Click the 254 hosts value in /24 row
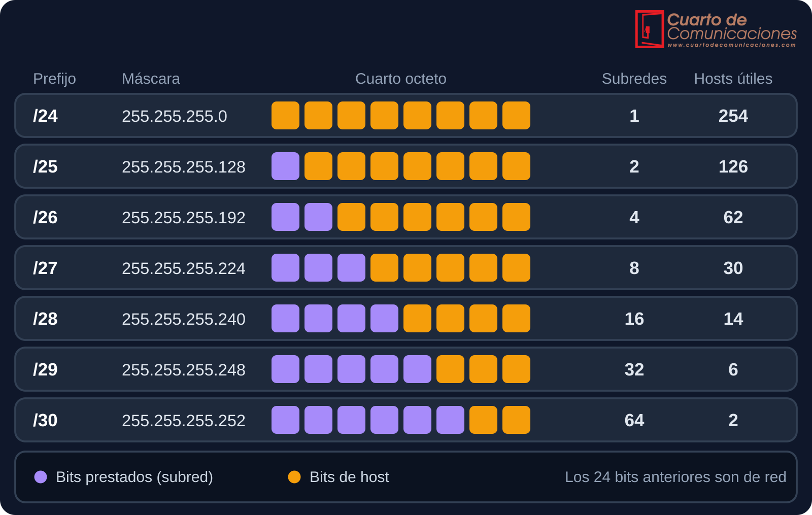Screen dimensions: 812x515 coord(733,116)
